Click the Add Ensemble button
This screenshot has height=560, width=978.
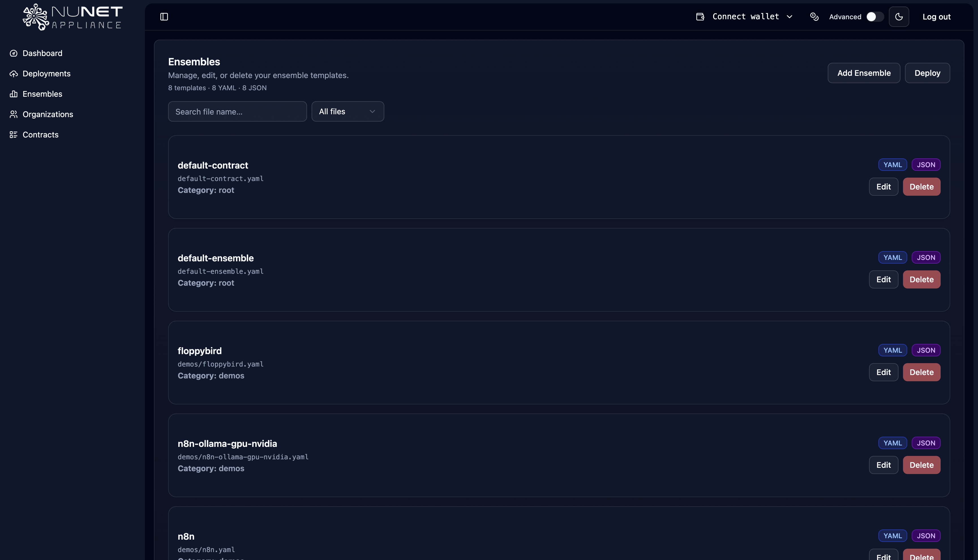pos(863,73)
